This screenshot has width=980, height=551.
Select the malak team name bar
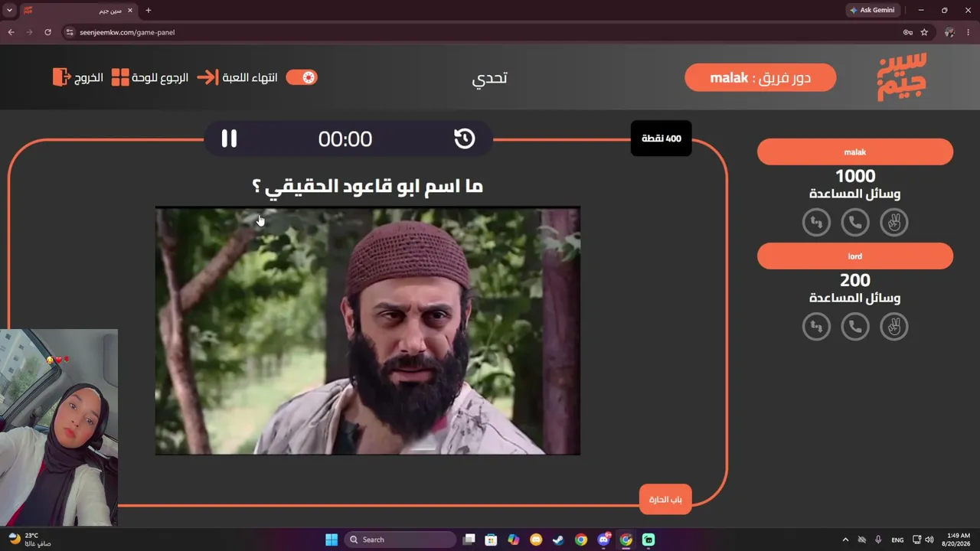pyautogui.click(x=855, y=152)
